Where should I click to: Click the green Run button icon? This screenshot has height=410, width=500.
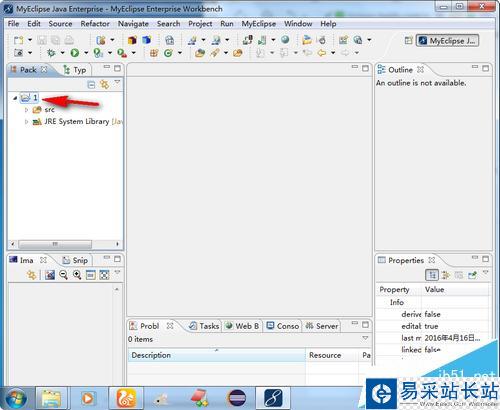(x=75, y=53)
